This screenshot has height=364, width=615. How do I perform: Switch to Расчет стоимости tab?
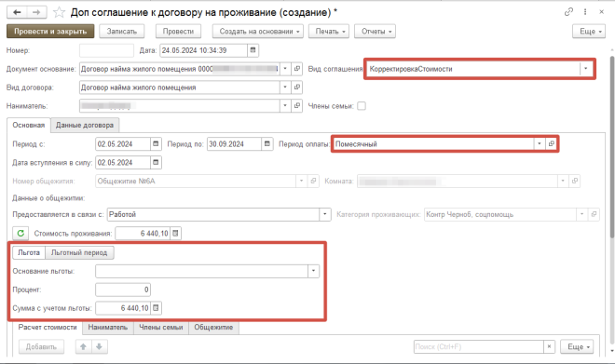(48, 327)
